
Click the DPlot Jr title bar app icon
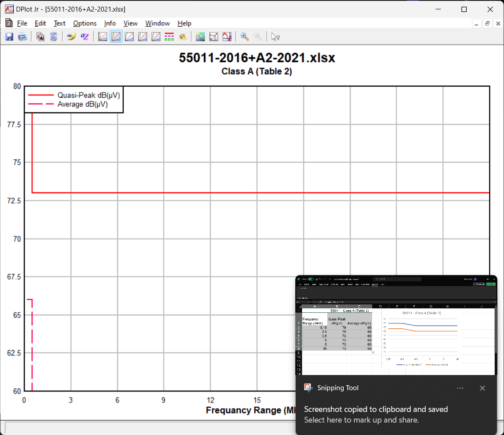coord(9,9)
